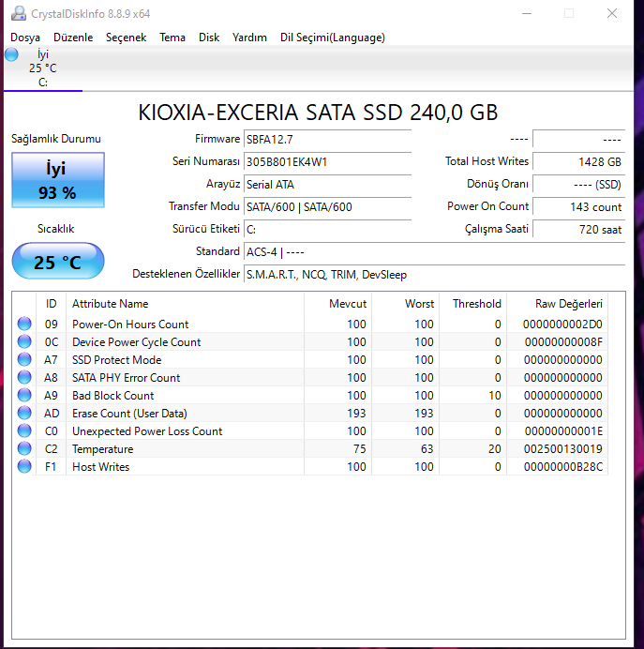Click raw value 00000000008F
Screen dimensions: 644x649
tap(563, 342)
